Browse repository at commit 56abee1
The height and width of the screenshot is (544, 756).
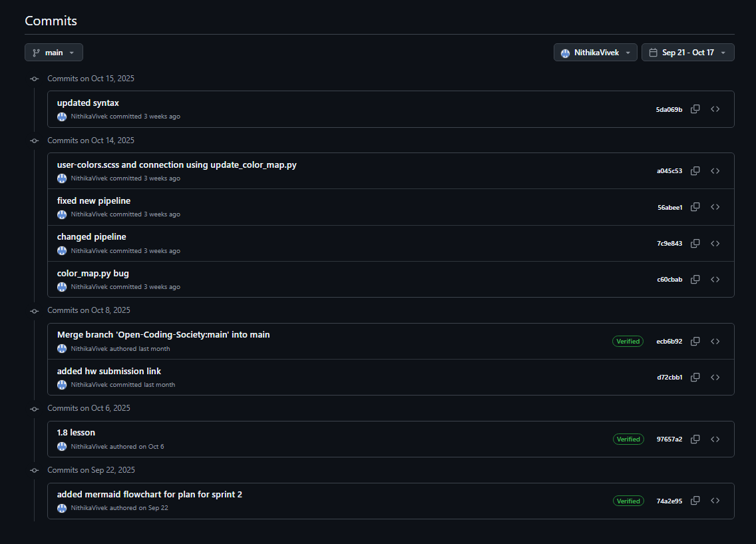coord(715,207)
